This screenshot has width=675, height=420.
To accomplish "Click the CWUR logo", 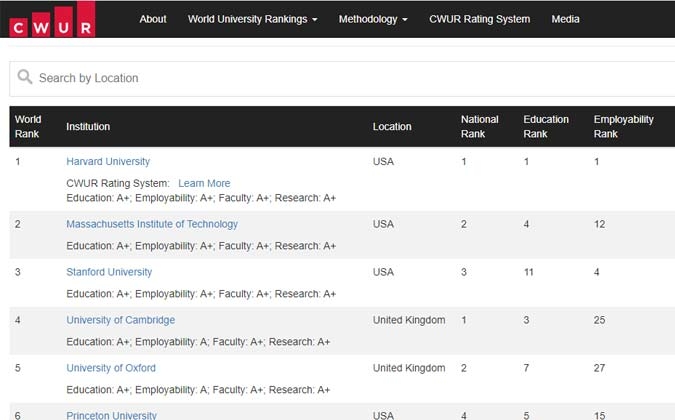I will click(x=52, y=20).
